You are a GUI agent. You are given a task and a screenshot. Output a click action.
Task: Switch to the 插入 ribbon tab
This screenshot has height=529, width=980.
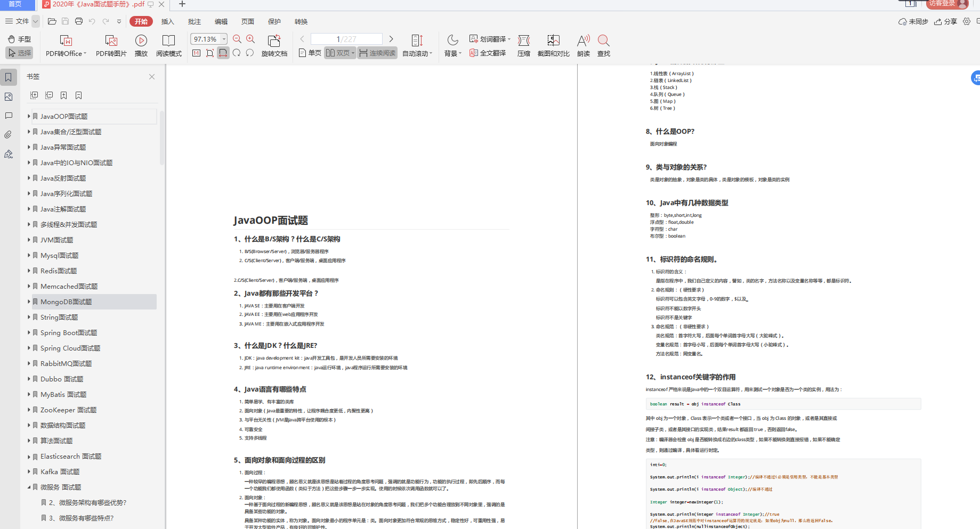tap(168, 21)
